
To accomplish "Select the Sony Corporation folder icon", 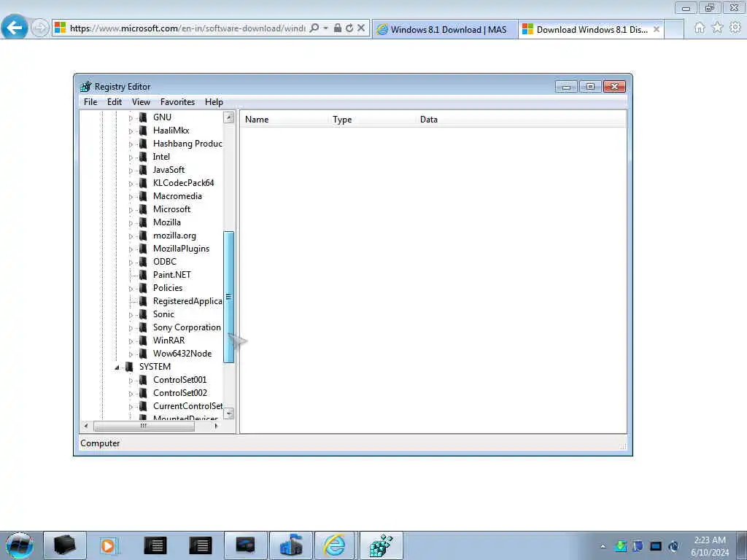I will (143, 327).
